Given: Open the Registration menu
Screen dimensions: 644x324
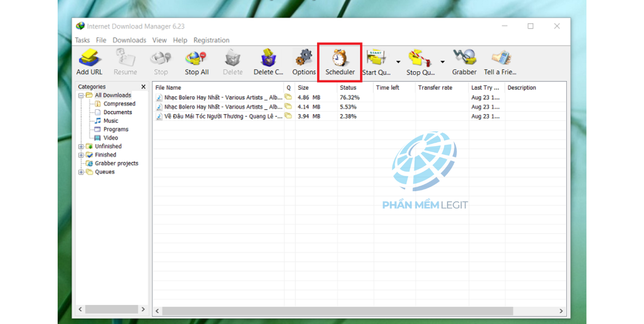Looking at the screenshot, I should 211,40.
